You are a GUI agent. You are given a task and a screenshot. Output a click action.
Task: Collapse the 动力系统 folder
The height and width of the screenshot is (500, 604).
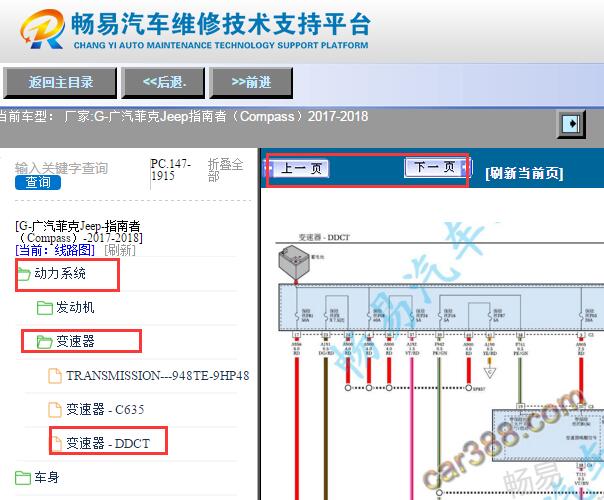point(60,273)
